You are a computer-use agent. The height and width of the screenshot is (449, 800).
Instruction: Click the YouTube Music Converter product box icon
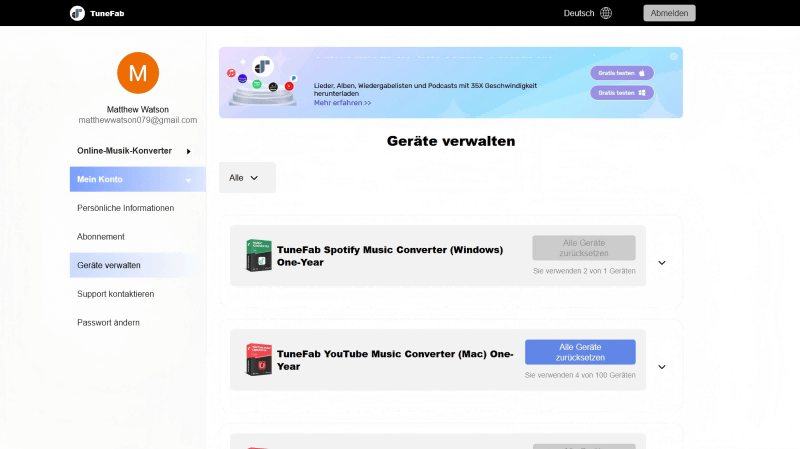click(x=259, y=359)
